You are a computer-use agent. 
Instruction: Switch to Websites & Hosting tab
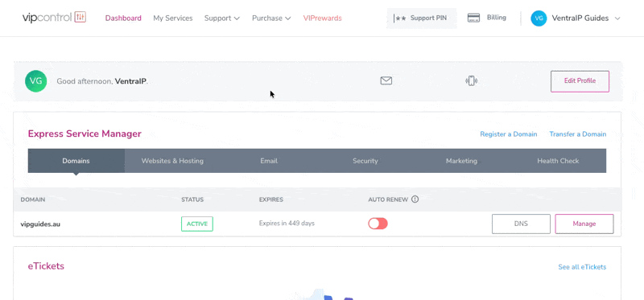tap(172, 161)
